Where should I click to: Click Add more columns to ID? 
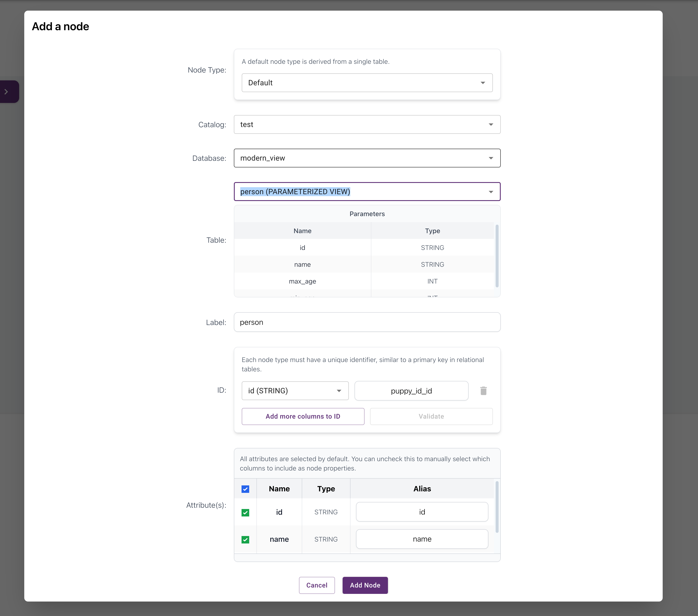(303, 416)
